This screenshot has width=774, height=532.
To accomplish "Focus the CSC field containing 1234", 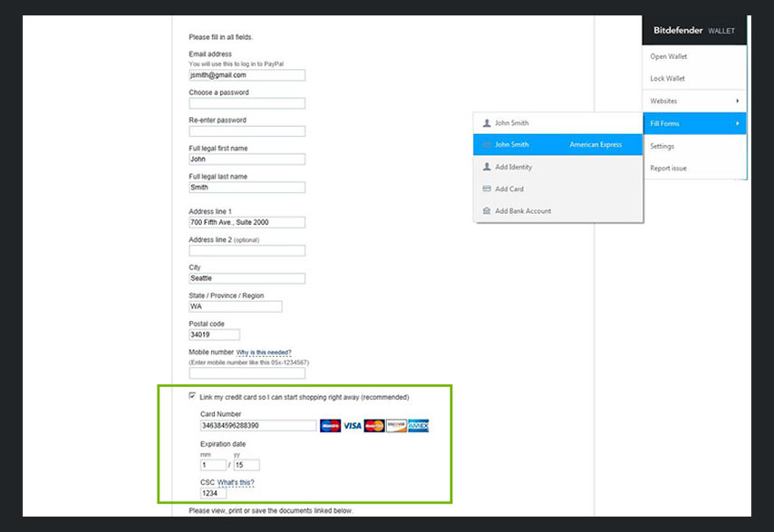I will point(213,493).
